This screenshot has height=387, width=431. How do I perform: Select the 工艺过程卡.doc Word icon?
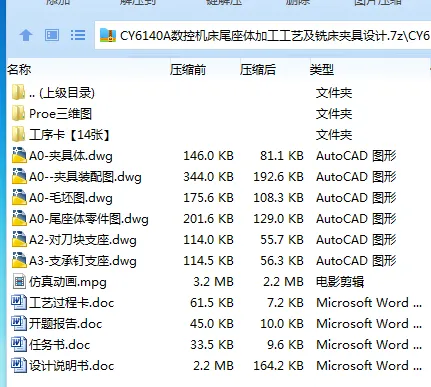point(19,302)
